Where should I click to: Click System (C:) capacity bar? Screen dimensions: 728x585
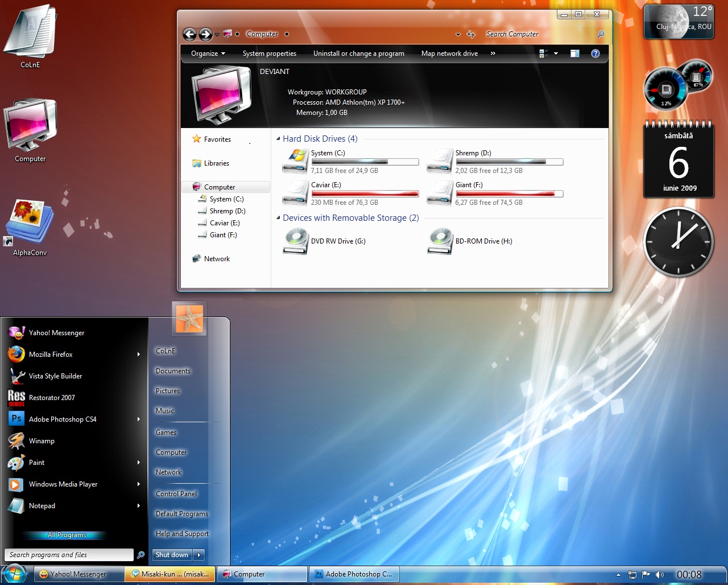(365, 162)
